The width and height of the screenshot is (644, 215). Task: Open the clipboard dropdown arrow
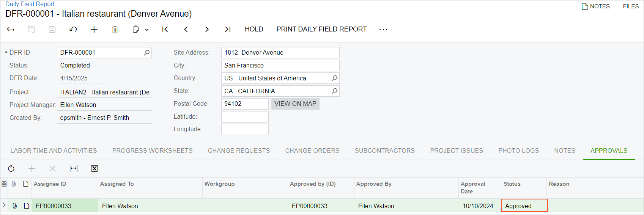(x=147, y=30)
